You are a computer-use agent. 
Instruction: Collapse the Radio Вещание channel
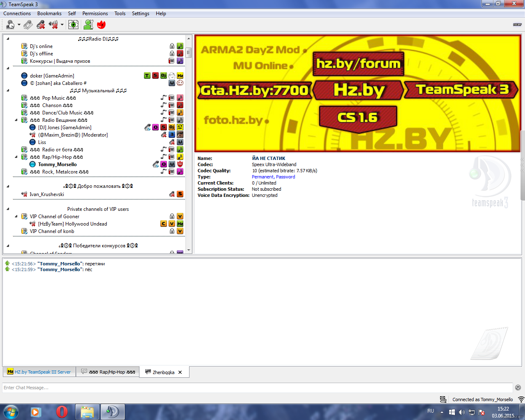click(x=16, y=120)
